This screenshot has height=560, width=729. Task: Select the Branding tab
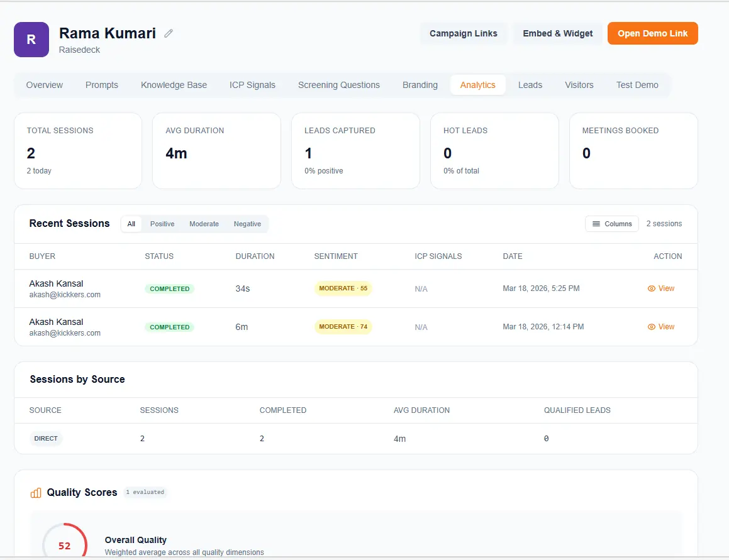click(420, 85)
